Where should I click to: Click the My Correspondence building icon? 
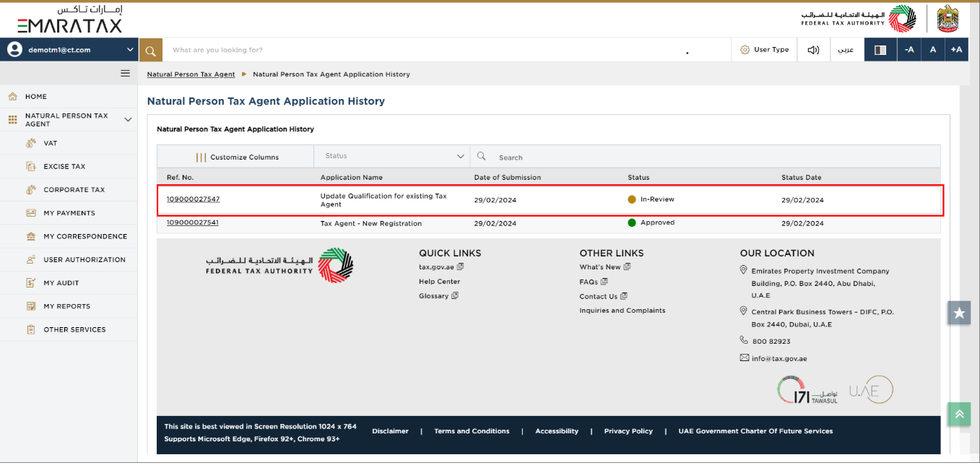pos(31,236)
